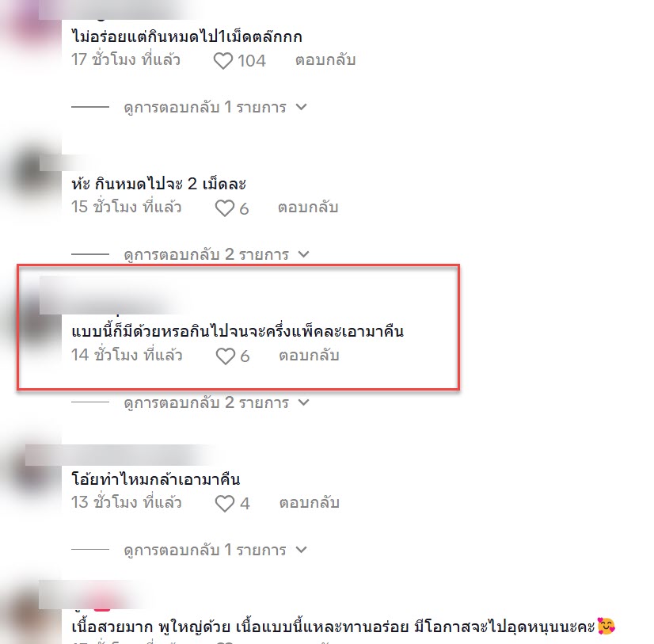654x644 pixels.
Task: Expand ดูการตอบกลับ 1 รายการ under the first comment
Action: [x=215, y=107]
